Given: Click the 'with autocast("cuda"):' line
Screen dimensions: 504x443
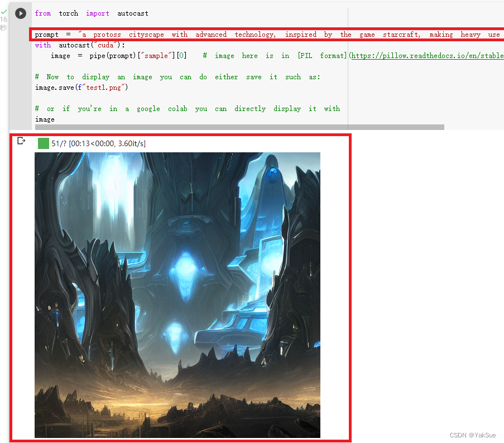Looking at the screenshot, I should [80, 45].
